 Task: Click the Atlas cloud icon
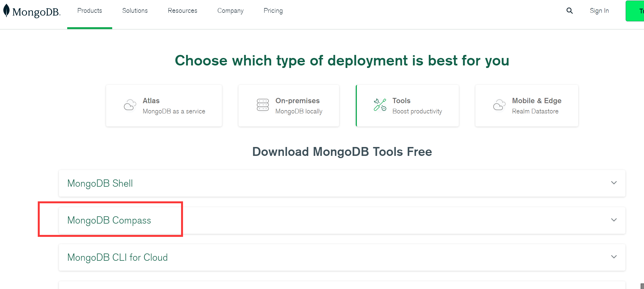click(x=130, y=105)
